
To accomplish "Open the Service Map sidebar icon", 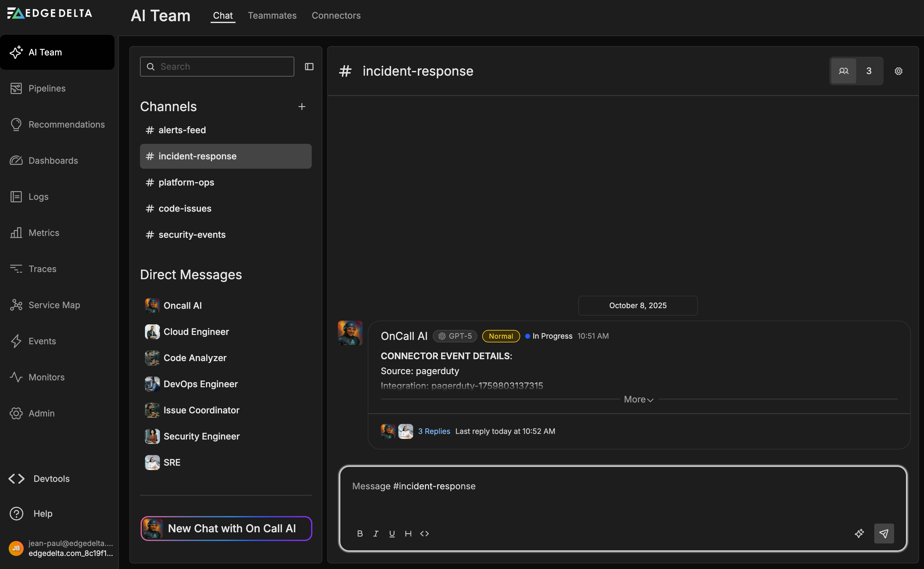I will click(16, 305).
